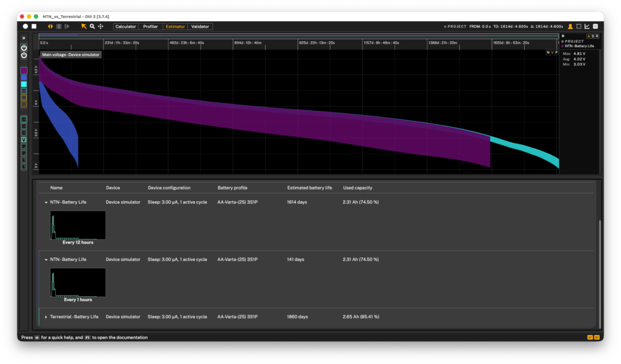The image size is (621, 364).
Task: Toggle the teal-outlined C channel button
Action: click(x=24, y=119)
